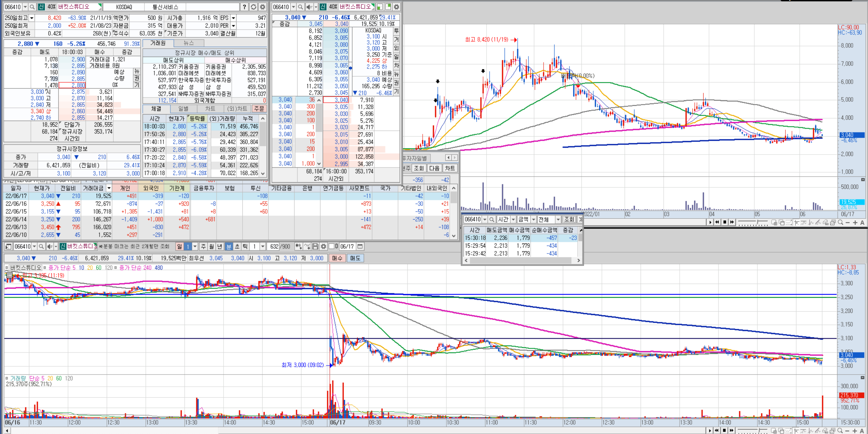Click the green layout icon left of order book gear
868x434 pixels.
[x=379, y=7]
